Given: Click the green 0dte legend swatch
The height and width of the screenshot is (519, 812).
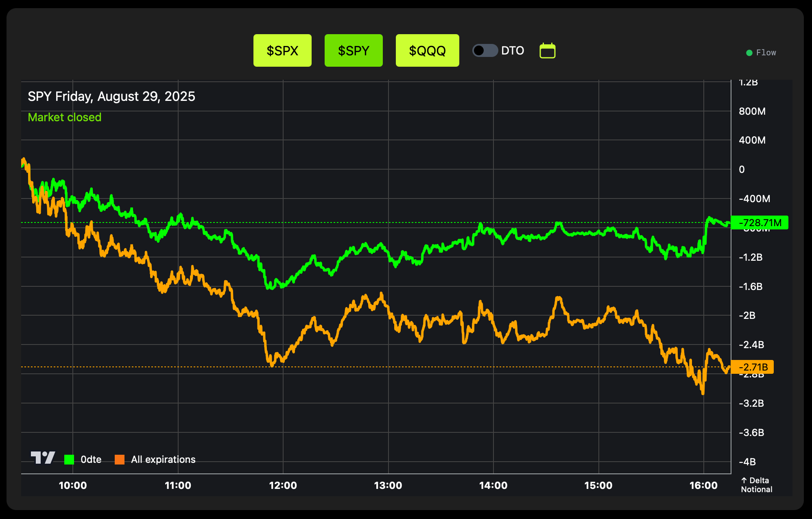Looking at the screenshot, I should click(69, 460).
